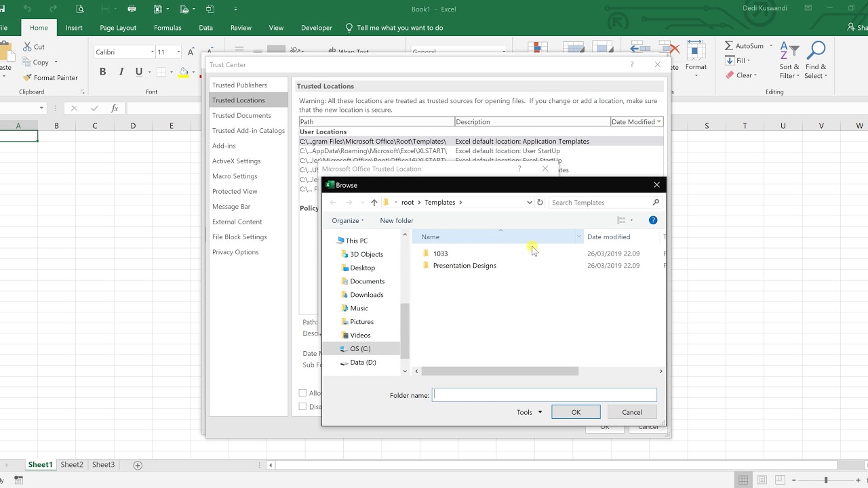Refresh the Browse dialog folder view
This screenshot has width=868, height=488.
click(540, 203)
